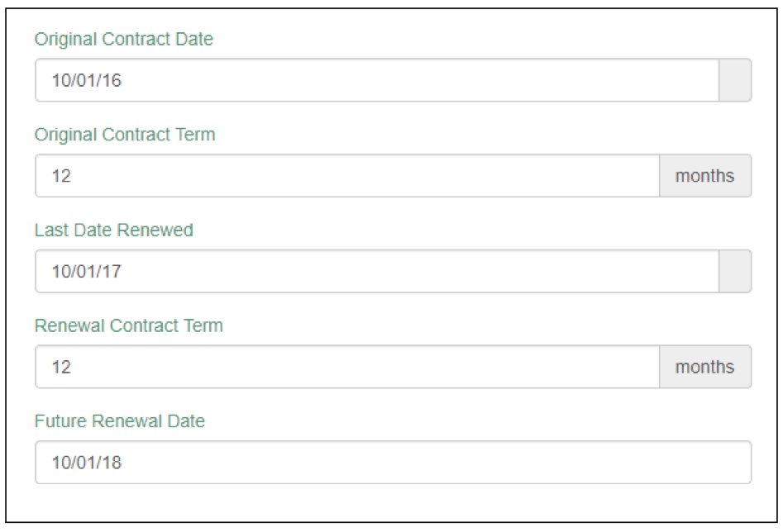The height and width of the screenshot is (532, 783).
Task: Focus the Original Contract Term input field
Action: click(347, 176)
